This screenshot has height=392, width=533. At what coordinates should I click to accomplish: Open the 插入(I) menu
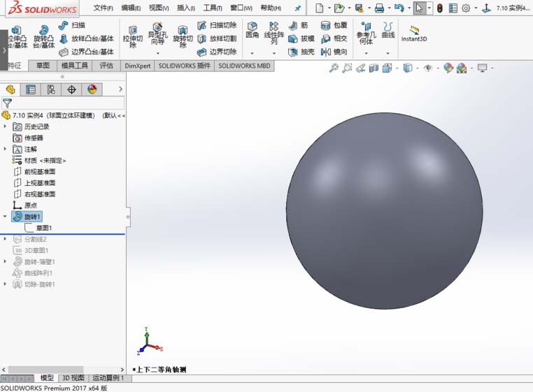tap(186, 8)
